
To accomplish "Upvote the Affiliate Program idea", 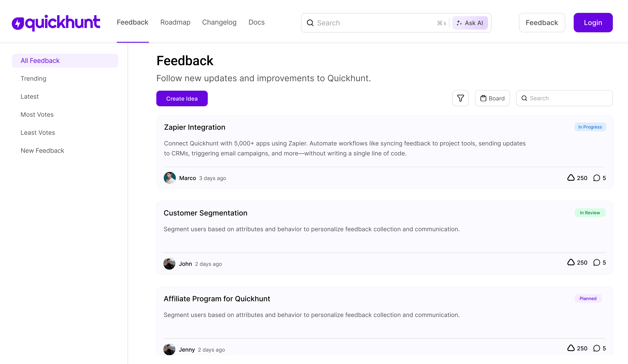I will coord(577,348).
